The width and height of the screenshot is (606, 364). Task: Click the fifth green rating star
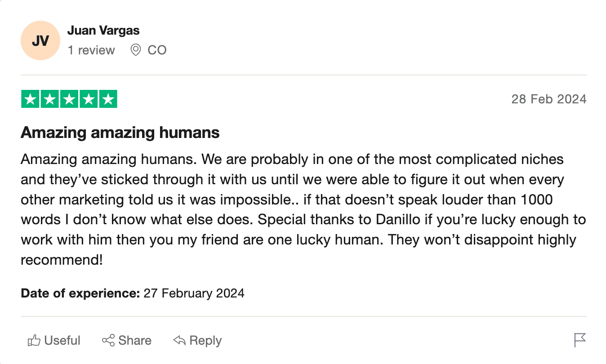108,99
